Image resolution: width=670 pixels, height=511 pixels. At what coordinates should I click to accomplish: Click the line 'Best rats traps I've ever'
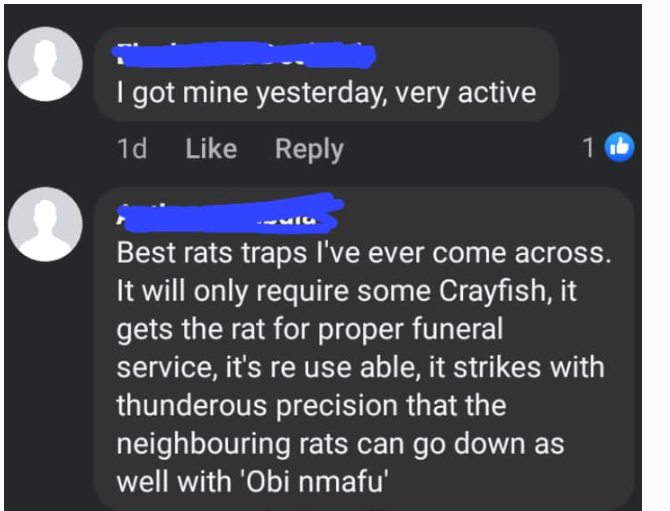[270, 253]
